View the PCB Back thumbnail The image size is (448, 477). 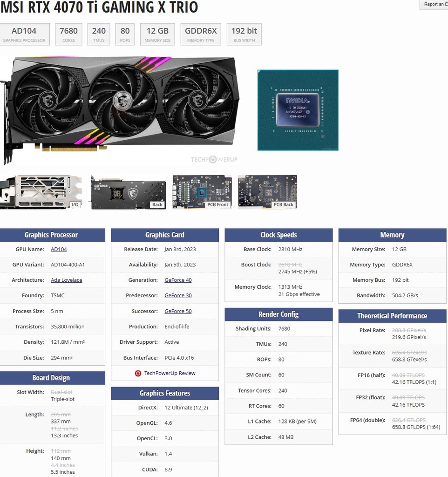click(x=267, y=192)
